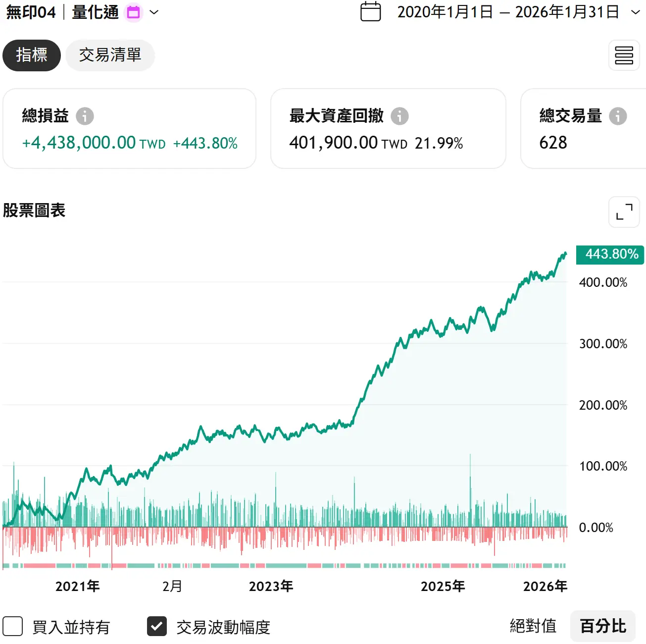Click the info icon next to 總損益
The width and height of the screenshot is (646, 644).
[x=85, y=116]
